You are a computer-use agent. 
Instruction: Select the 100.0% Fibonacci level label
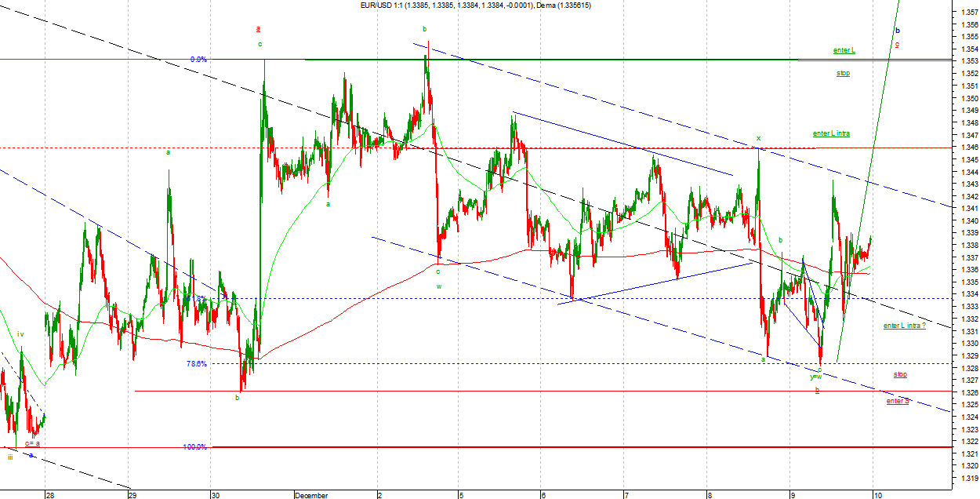[194, 447]
